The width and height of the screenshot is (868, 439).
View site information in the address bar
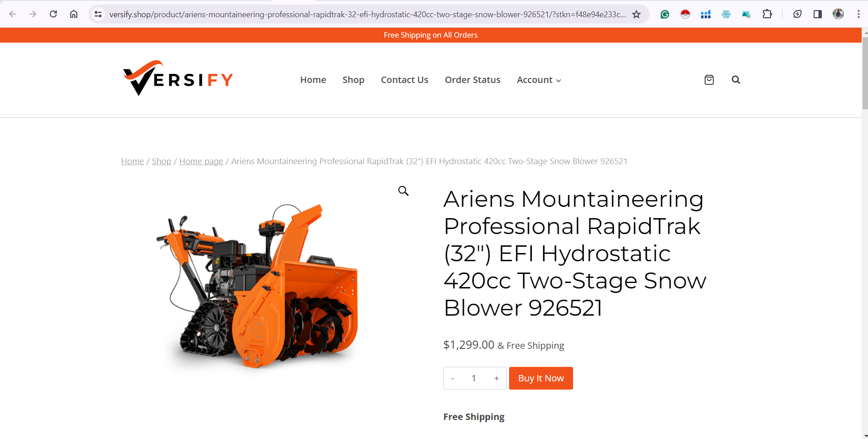pyautogui.click(x=98, y=14)
